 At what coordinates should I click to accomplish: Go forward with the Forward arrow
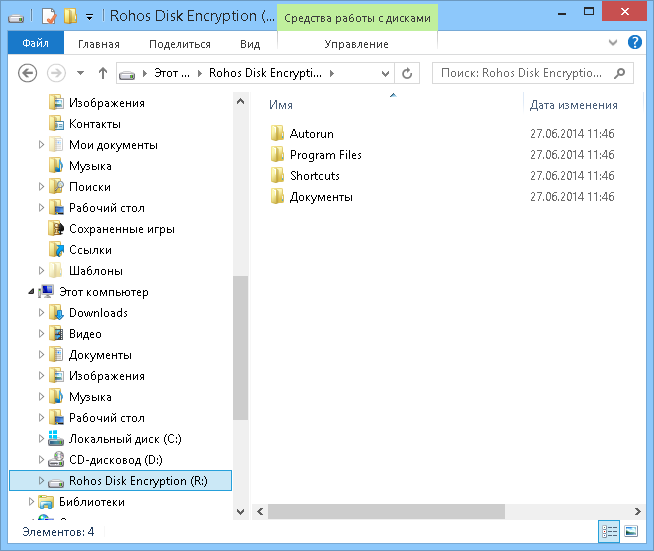point(56,73)
